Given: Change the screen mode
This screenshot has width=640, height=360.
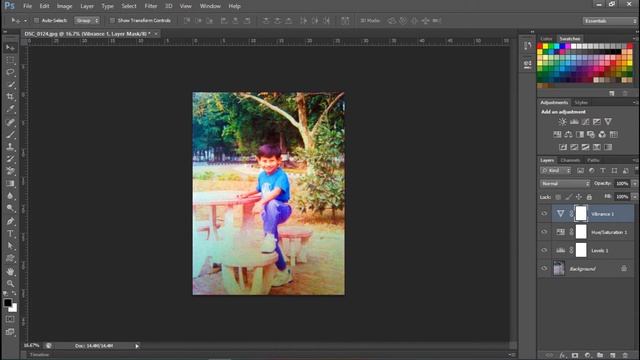Looking at the screenshot, I should [10, 332].
